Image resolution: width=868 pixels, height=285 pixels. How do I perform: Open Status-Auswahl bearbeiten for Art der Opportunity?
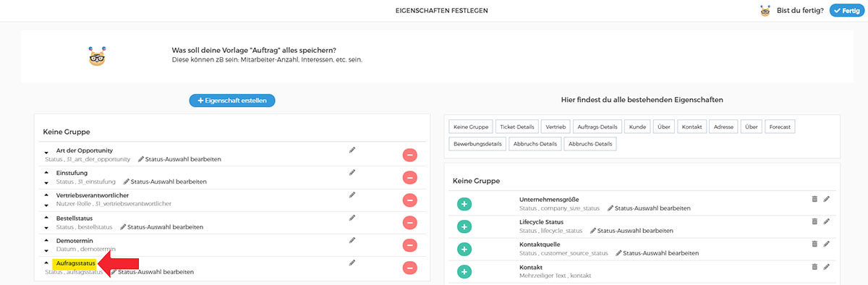coord(179,159)
